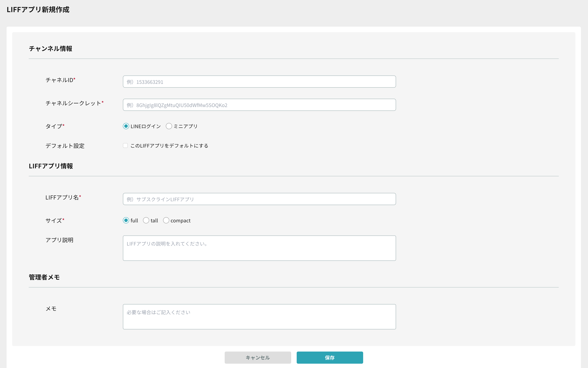Click the メモ text area
The image size is (588, 368).
click(259, 317)
